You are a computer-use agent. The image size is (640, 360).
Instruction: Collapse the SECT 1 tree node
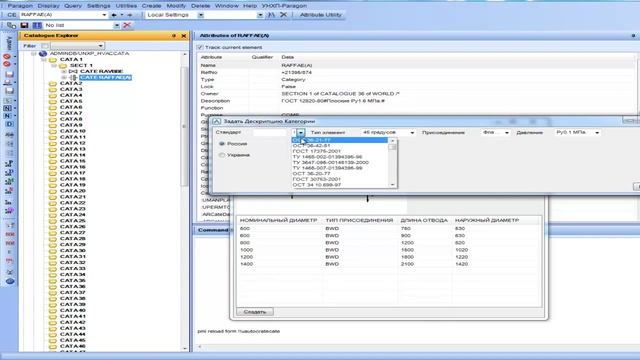(54, 65)
